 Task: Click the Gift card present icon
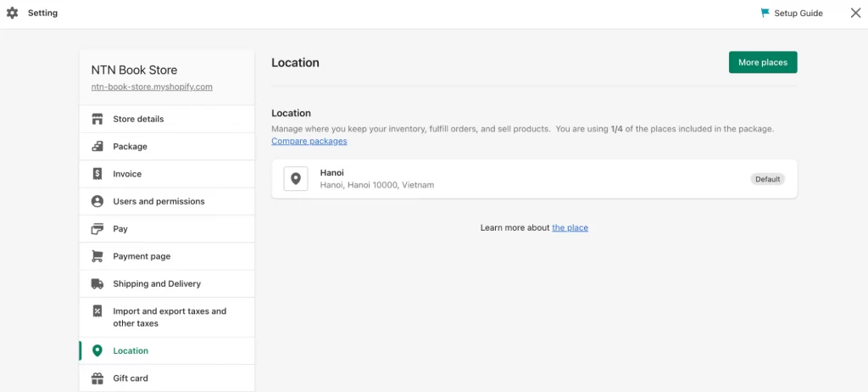coord(97,378)
